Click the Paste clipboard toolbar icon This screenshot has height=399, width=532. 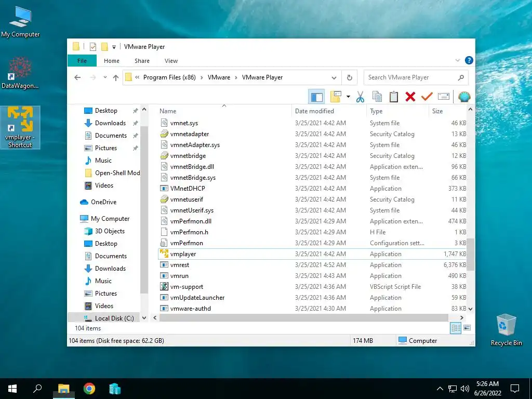394,97
